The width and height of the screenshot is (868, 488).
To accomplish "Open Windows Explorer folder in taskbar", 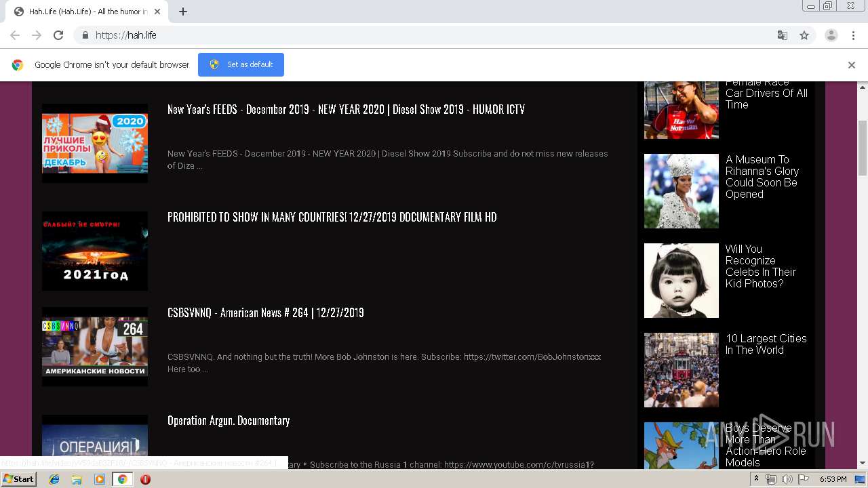I will 77,479.
